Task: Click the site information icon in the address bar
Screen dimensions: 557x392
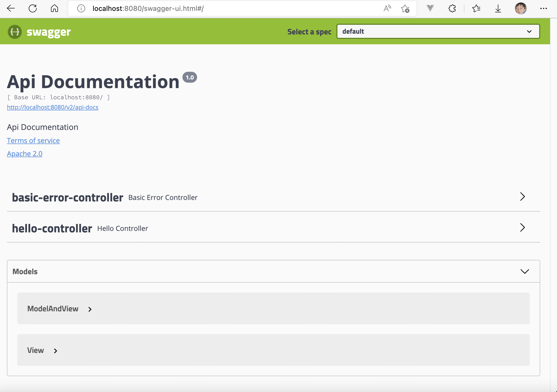Action: (81, 9)
